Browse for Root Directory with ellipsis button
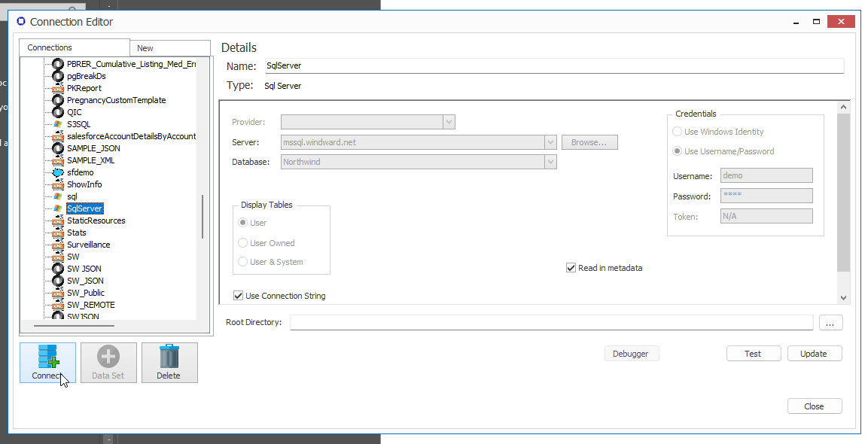This screenshot has width=868, height=444. [x=830, y=322]
